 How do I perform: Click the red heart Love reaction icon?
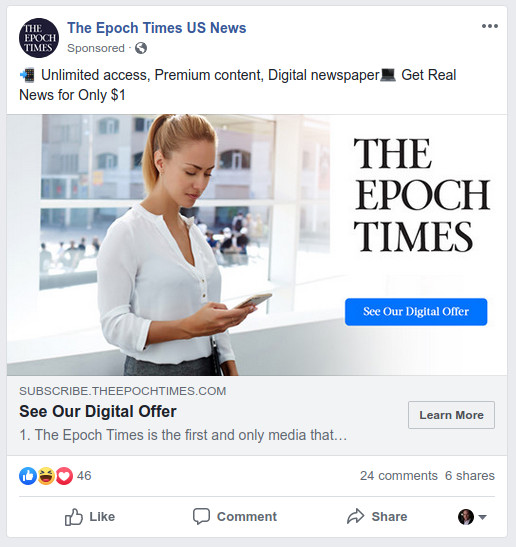pos(64,476)
